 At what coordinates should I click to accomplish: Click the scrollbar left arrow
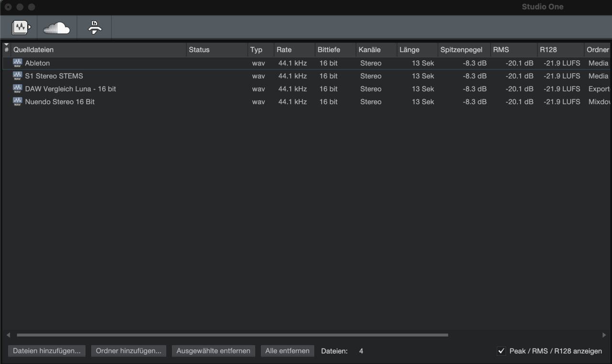(8, 335)
